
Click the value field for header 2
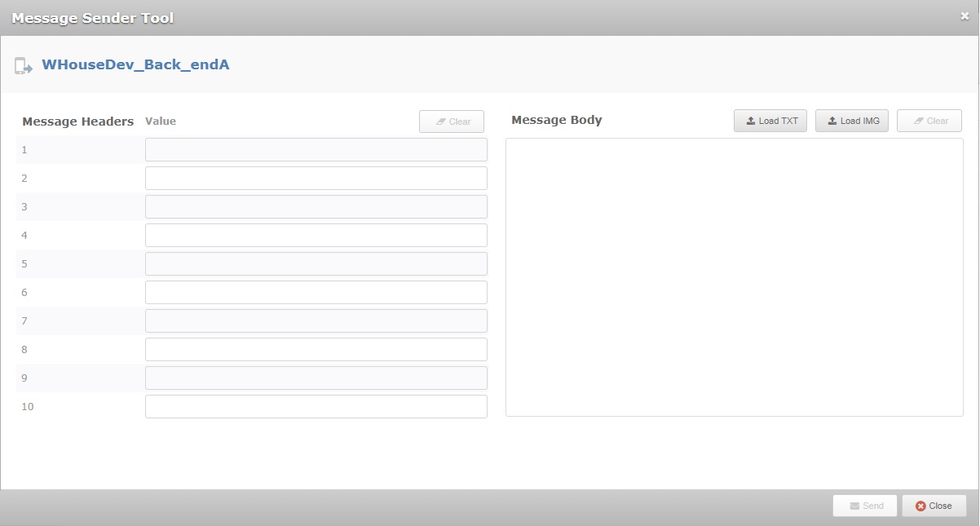click(316, 178)
